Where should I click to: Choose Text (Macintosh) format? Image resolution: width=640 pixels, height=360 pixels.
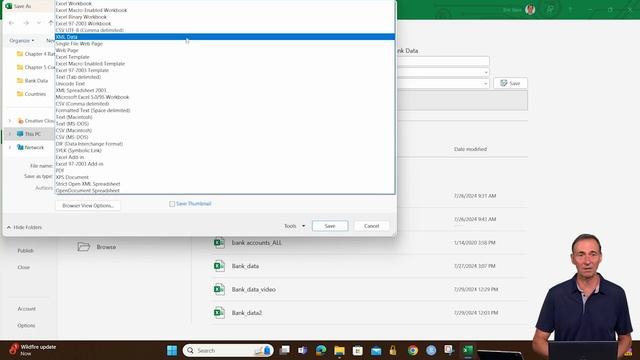(74, 117)
